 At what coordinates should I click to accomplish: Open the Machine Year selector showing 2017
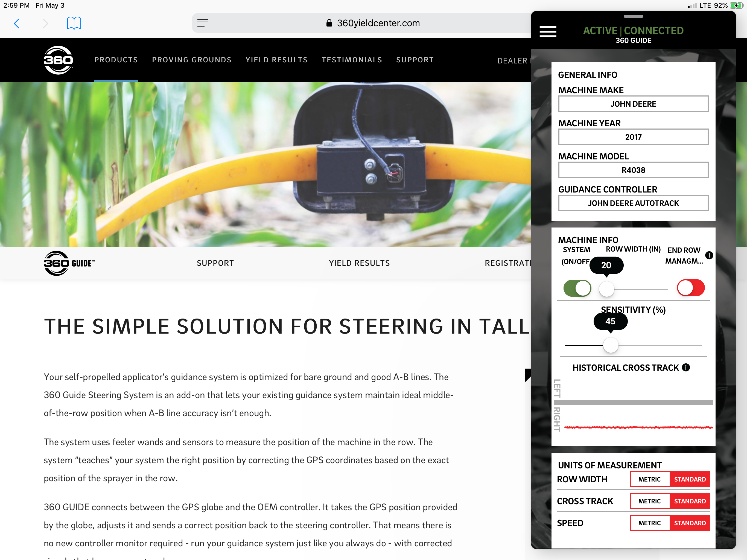(633, 137)
